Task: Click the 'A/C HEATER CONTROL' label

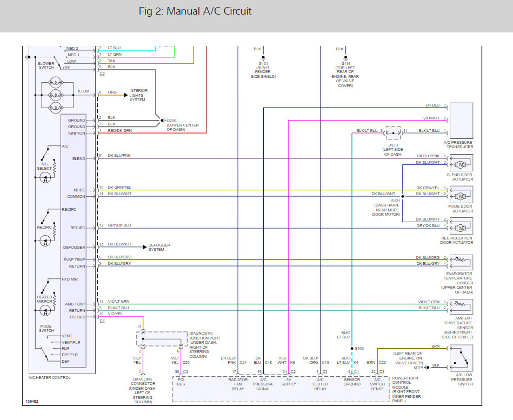Action: tap(49, 377)
